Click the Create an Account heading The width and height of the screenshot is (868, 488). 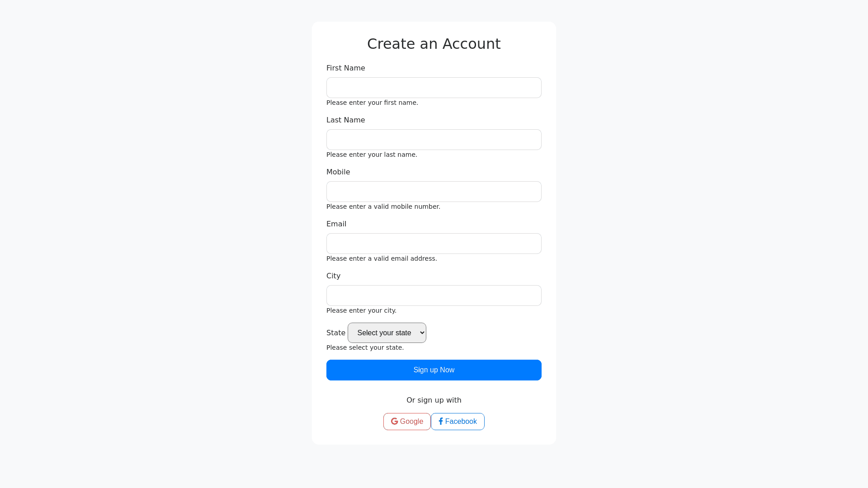434,44
